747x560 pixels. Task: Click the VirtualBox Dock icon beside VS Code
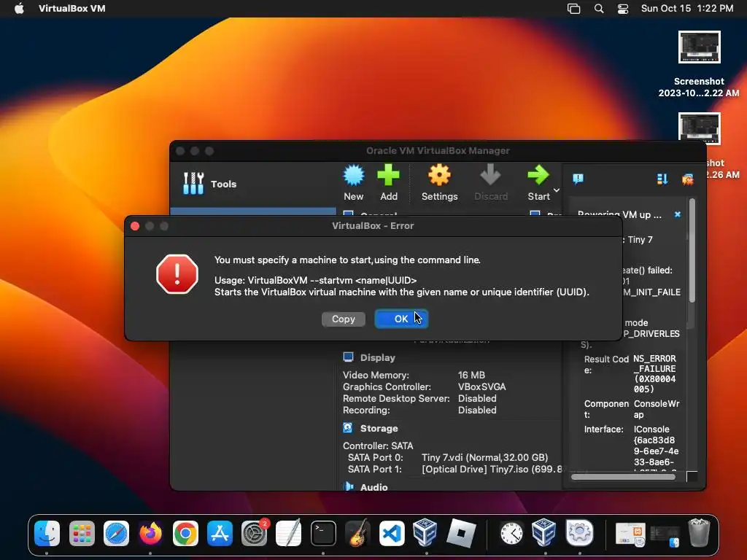click(425, 533)
